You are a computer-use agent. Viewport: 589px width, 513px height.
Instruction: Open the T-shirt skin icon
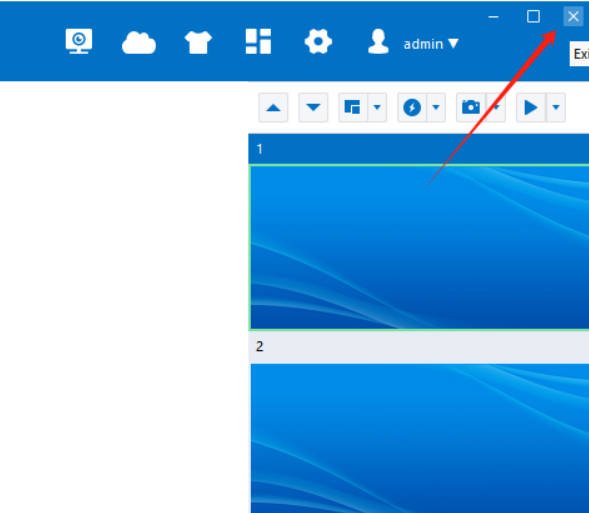tap(198, 42)
